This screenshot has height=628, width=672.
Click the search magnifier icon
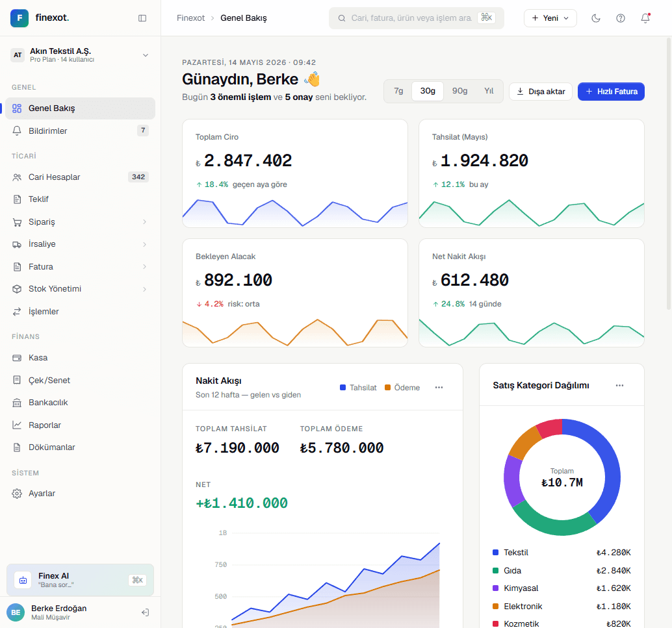click(x=342, y=18)
